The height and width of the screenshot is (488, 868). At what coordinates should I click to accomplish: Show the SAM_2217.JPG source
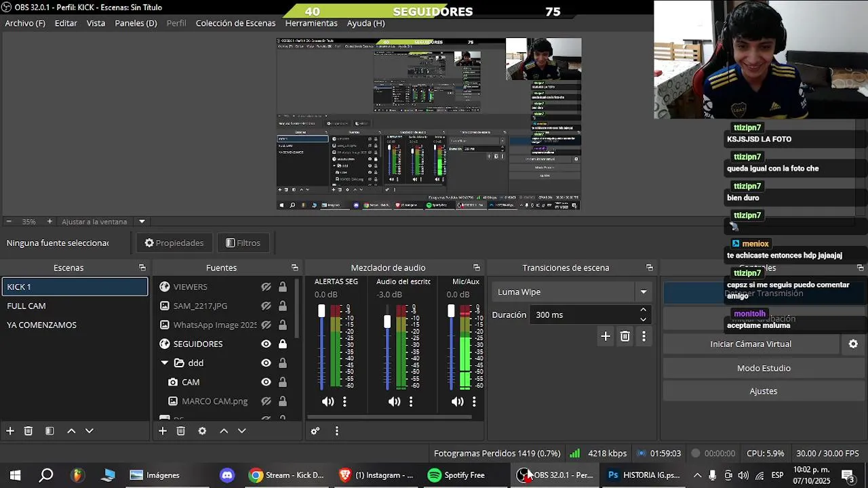point(267,306)
